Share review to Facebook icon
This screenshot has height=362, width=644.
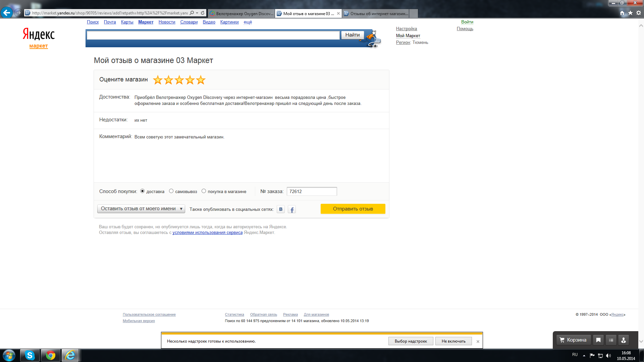[x=292, y=209]
